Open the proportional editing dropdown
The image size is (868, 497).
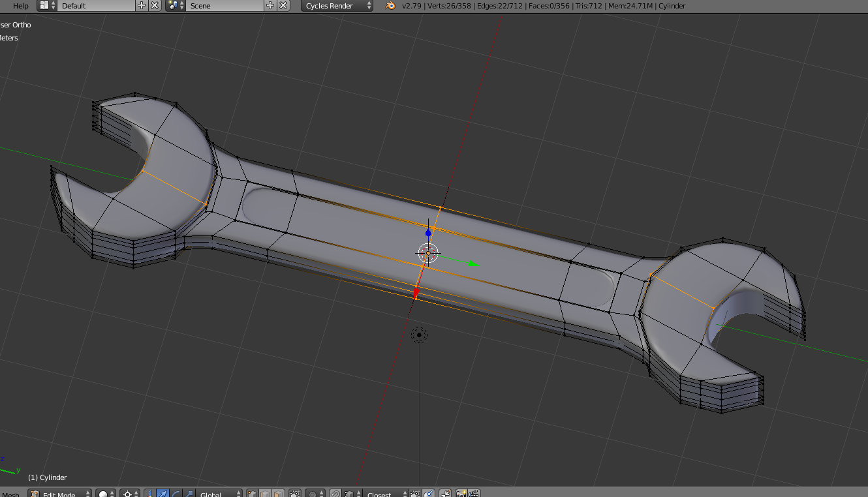pyautogui.click(x=315, y=494)
